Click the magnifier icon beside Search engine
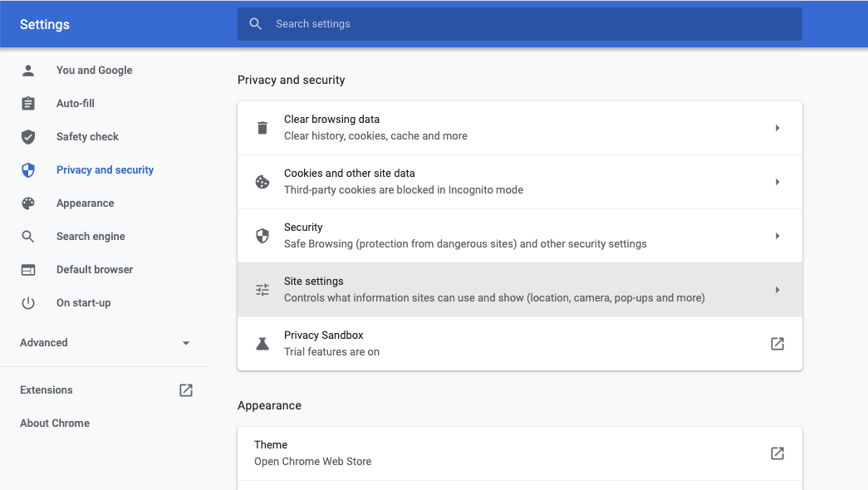 point(28,237)
